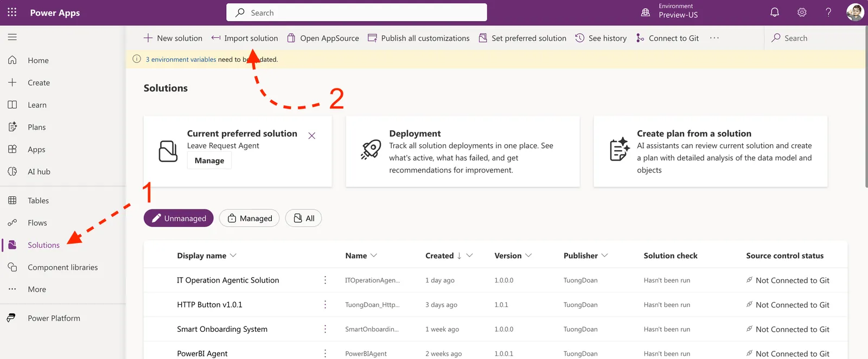This screenshot has height=359, width=868.
Task: Open the app launcher waffle icon
Action: click(12, 12)
